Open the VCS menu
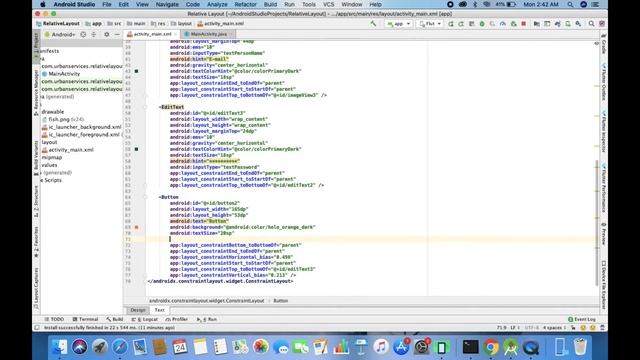Image resolution: width=640 pixels, height=360 pixels. [329, 4]
